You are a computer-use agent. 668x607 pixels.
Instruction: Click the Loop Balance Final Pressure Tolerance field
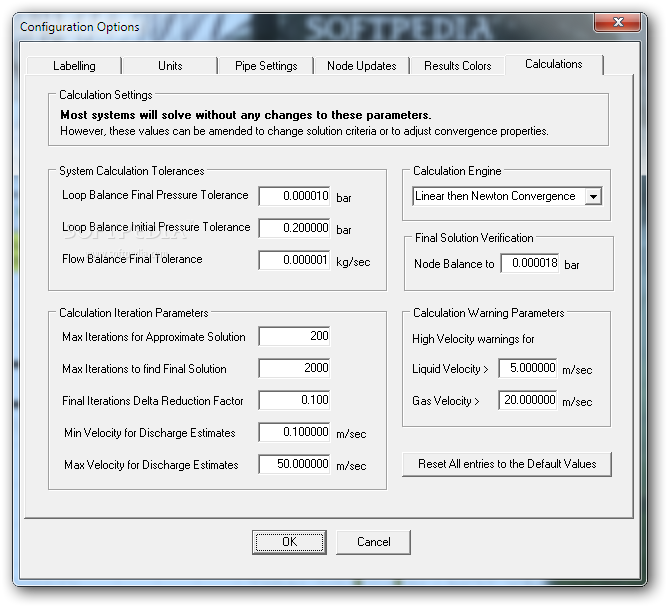pyautogui.click(x=294, y=196)
